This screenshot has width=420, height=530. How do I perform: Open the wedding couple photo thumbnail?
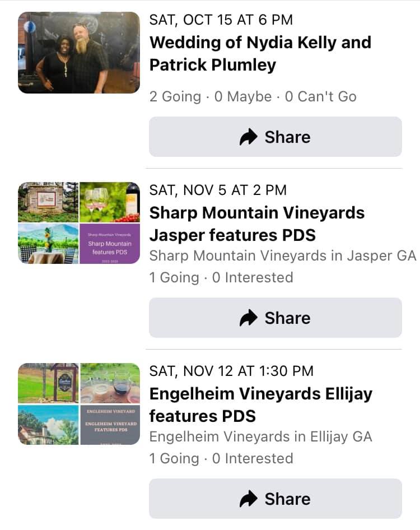coord(79,52)
